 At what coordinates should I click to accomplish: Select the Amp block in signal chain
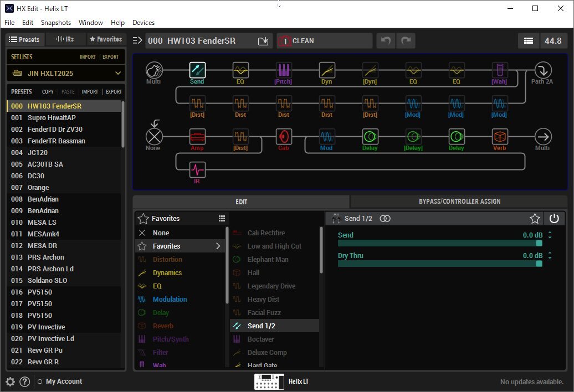tap(197, 136)
